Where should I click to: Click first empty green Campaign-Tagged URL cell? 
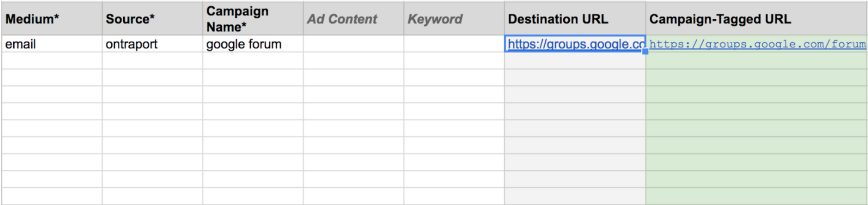point(757,60)
